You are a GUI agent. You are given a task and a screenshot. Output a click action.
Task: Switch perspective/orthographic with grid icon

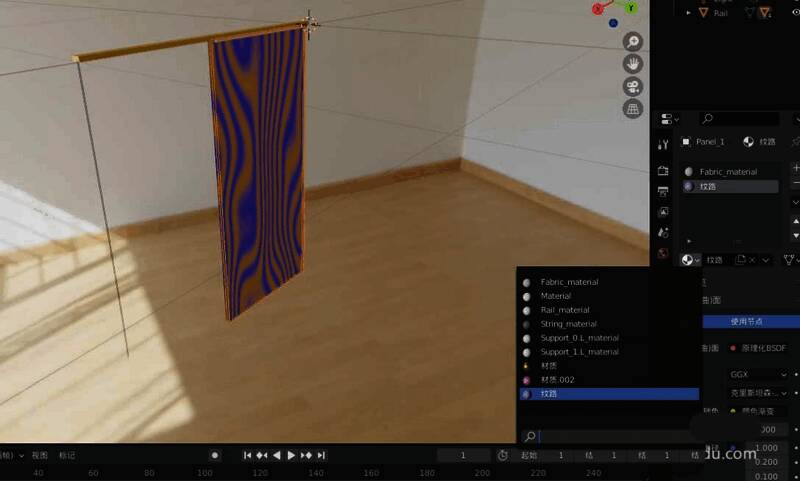(633, 108)
